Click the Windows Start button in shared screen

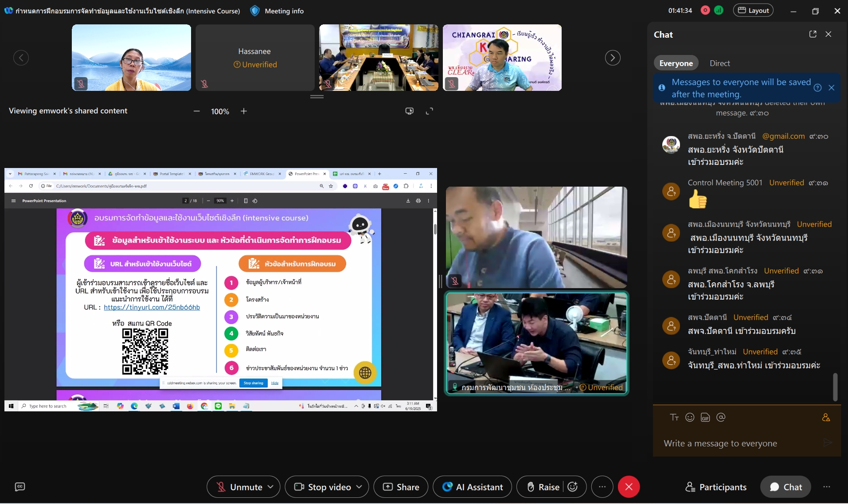click(11, 406)
